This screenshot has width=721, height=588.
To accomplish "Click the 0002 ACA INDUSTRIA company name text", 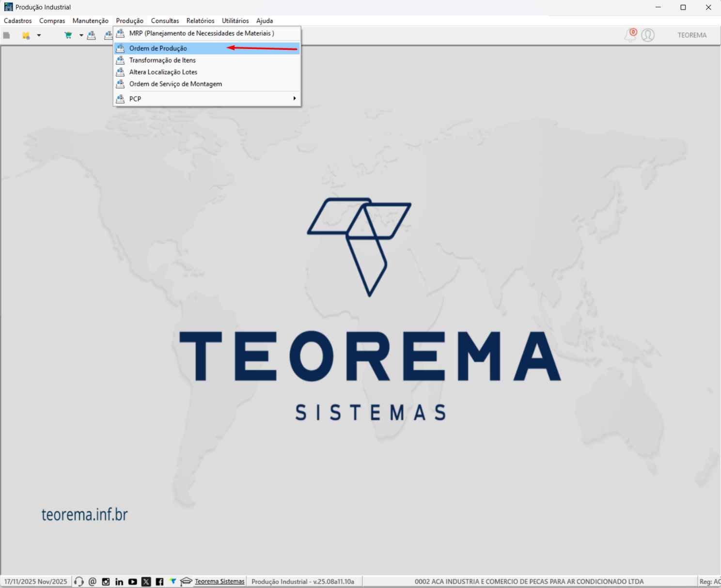I will click(x=529, y=582).
